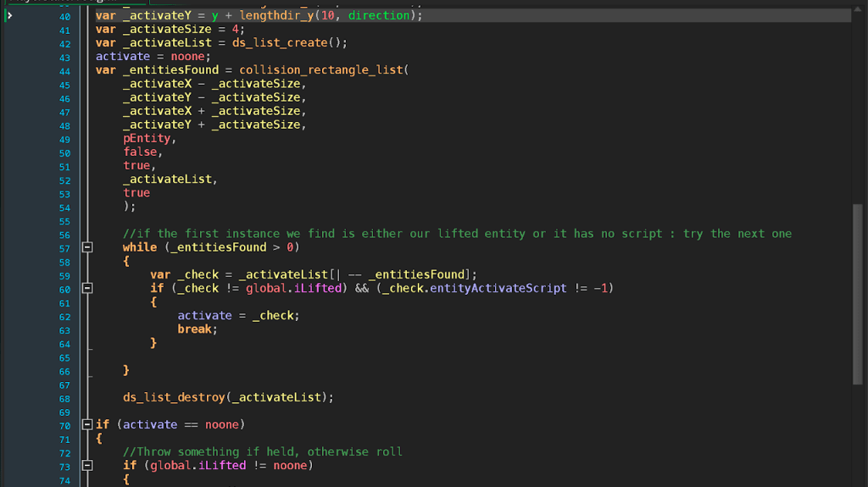The image size is (868, 487).
Task: Click the 'false' argument on line 50
Action: pyautogui.click(x=141, y=152)
